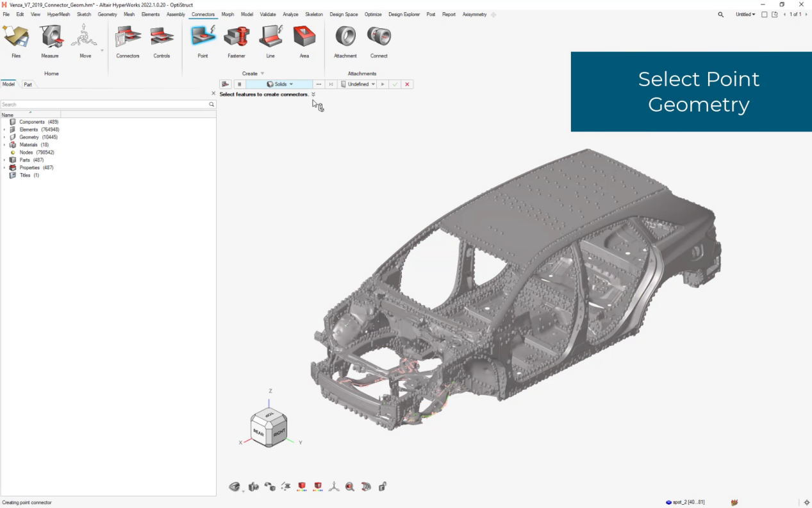Viewport: 812px width, 508px height.
Task: Open the Design Explorer ribbon tab
Action: [405, 14]
